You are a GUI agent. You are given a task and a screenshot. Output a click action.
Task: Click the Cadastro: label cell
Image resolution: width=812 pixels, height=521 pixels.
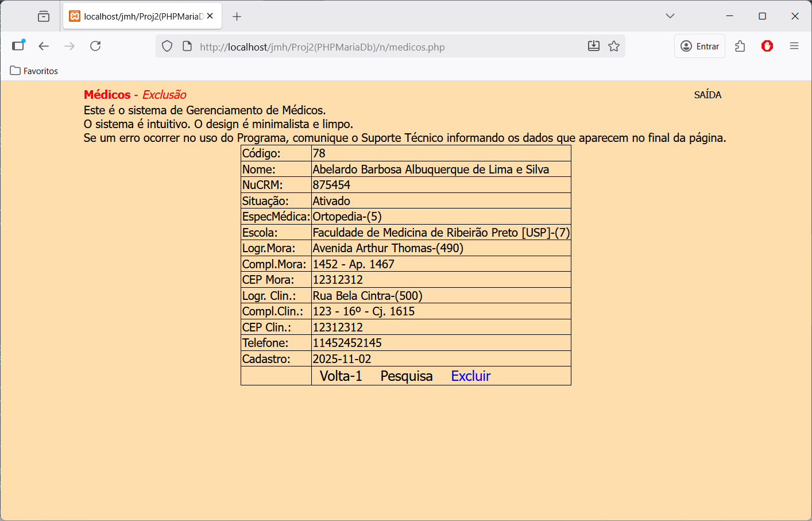tap(276, 358)
